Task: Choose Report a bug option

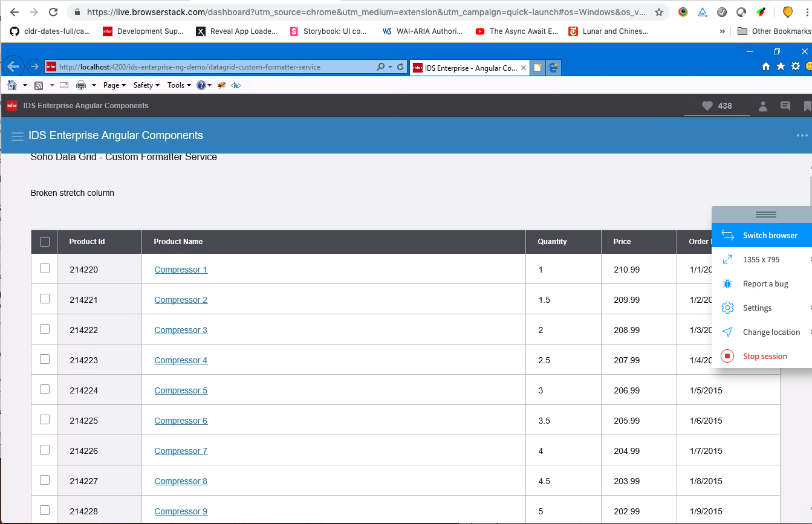Action: click(762, 283)
